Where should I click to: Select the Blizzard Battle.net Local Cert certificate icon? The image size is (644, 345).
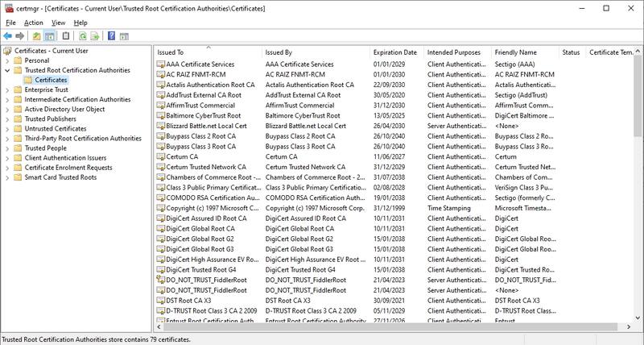(160, 126)
